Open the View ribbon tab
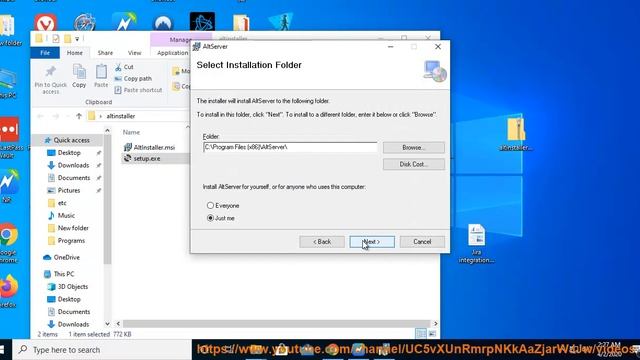Viewport: 640px width, 360px height. [134, 53]
